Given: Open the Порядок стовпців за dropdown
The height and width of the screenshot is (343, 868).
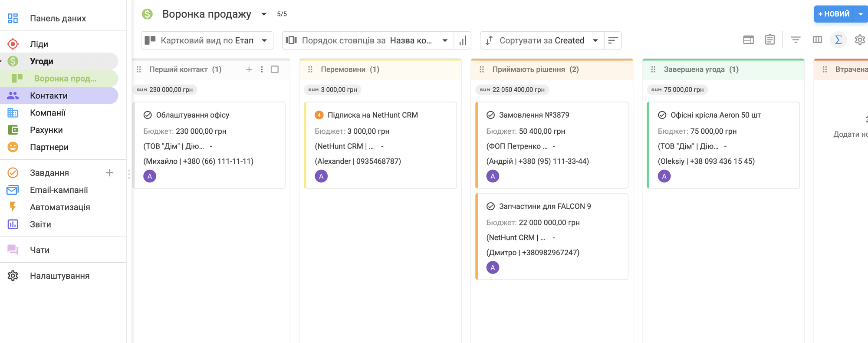Looking at the screenshot, I should [x=368, y=40].
